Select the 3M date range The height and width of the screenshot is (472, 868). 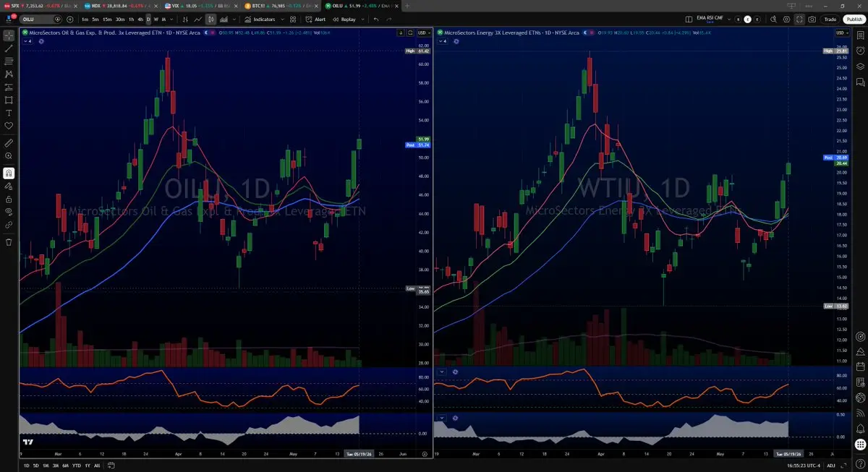(56, 465)
